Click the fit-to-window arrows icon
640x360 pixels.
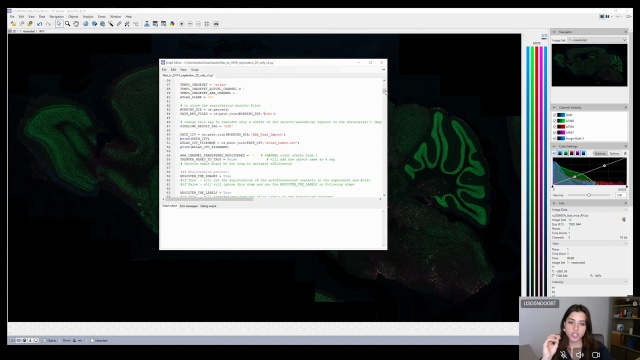pyautogui.click(x=207, y=24)
